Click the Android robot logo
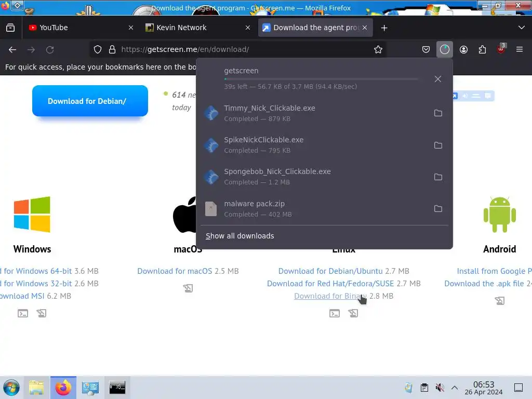 [x=499, y=215]
